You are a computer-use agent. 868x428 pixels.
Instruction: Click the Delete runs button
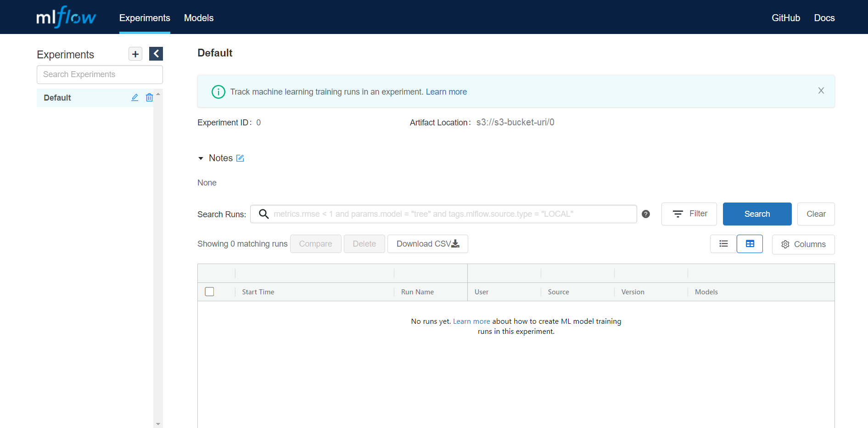[x=364, y=244]
